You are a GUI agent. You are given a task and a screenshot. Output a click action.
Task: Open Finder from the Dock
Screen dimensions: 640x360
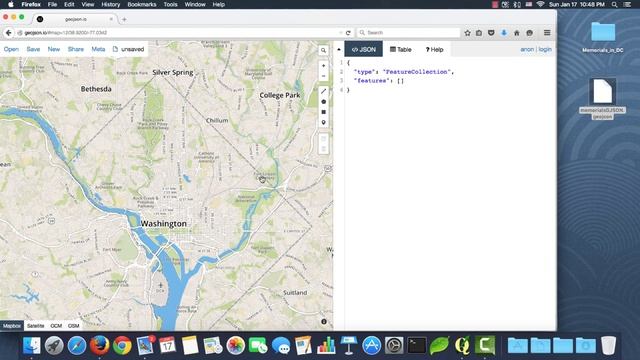[31, 345]
